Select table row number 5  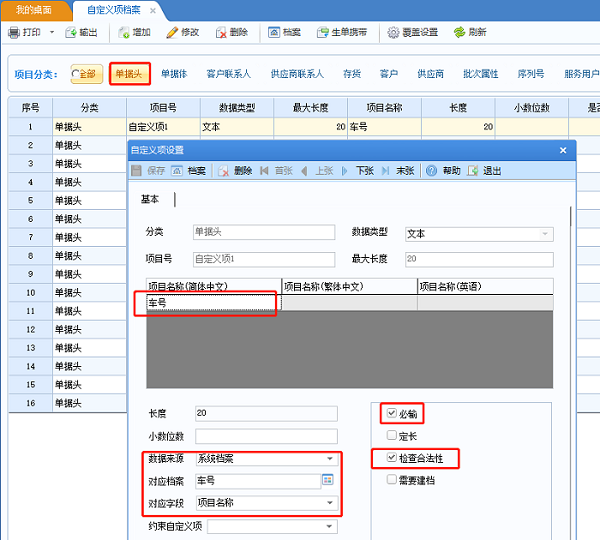pyautogui.click(x=30, y=201)
